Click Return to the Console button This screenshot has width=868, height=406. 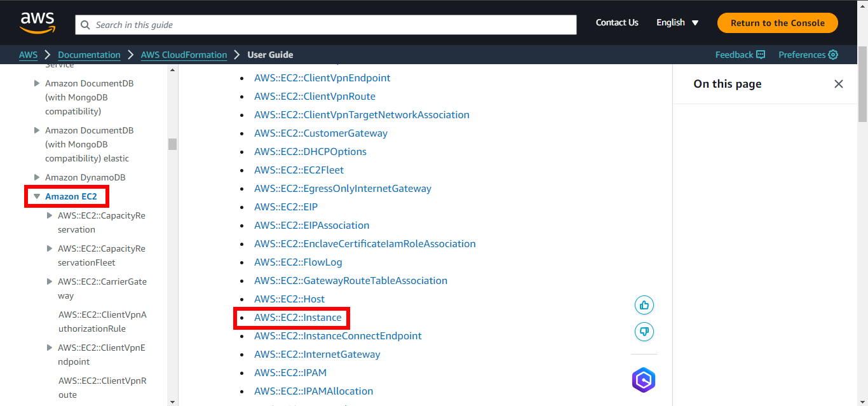click(777, 23)
